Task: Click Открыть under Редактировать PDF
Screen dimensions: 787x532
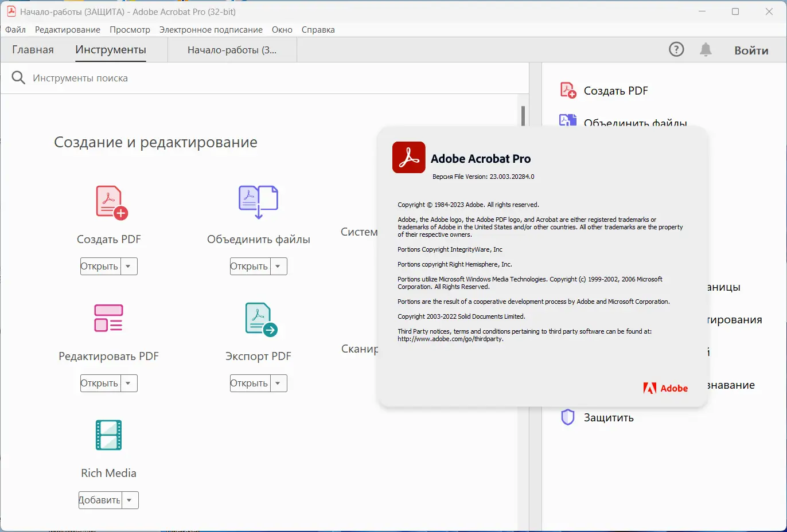Action: [x=100, y=383]
